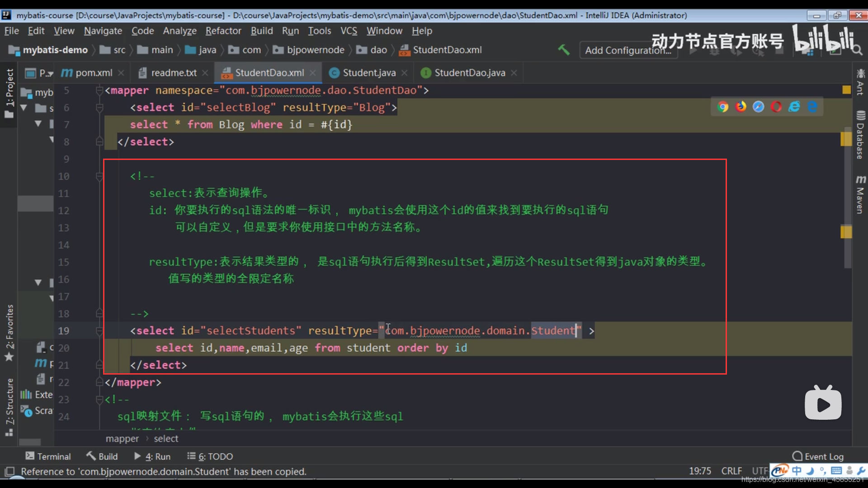Click src breadcrumb folder
Image resolution: width=868 pixels, height=488 pixels.
tap(113, 50)
